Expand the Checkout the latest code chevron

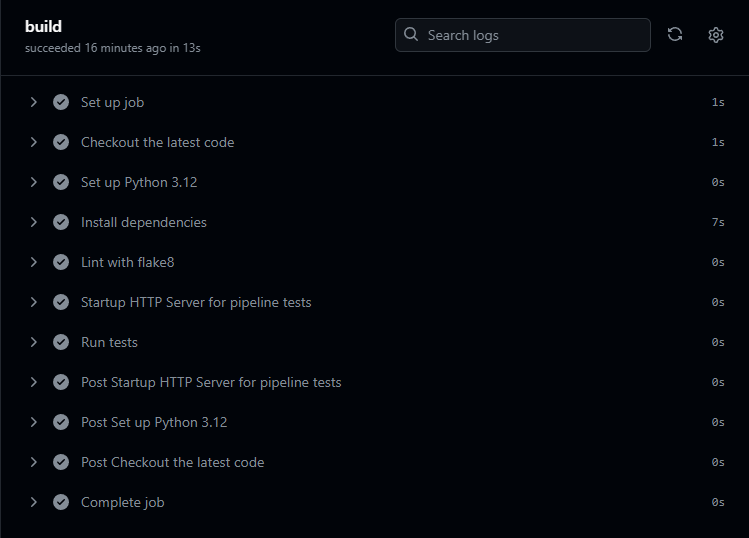coord(33,142)
